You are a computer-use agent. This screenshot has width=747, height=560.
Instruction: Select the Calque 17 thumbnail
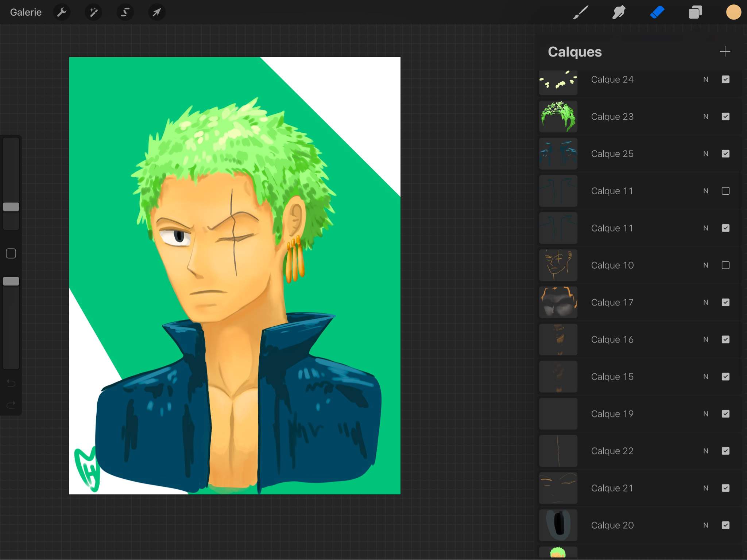point(558,303)
